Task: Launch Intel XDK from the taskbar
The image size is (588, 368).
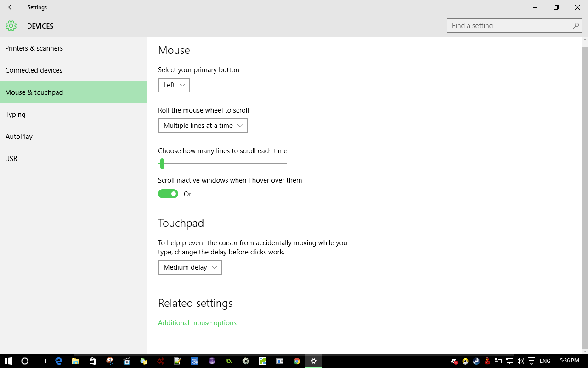Action: coord(195,361)
